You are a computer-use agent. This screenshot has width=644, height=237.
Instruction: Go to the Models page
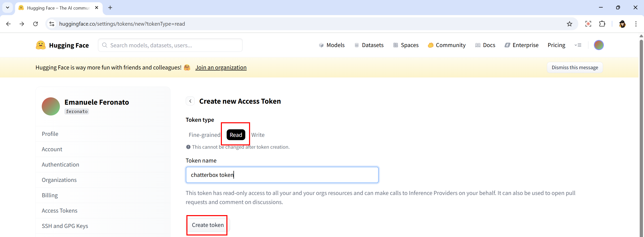pyautogui.click(x=332, y=45)
